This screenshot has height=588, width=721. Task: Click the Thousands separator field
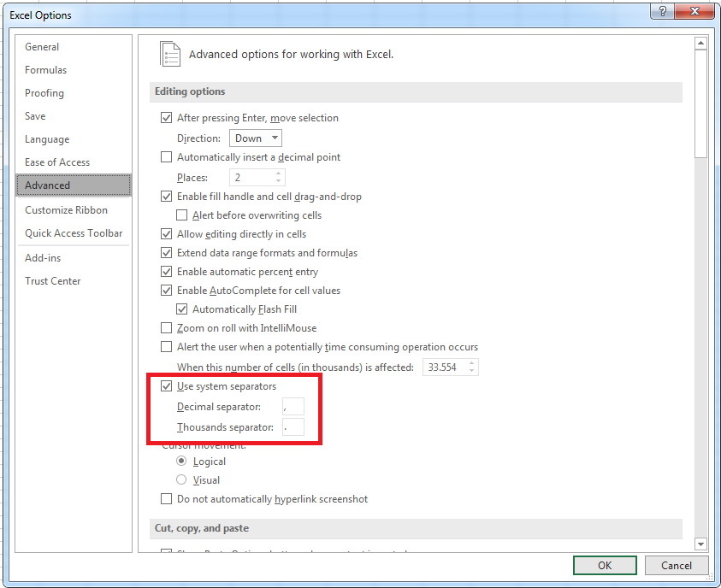(293, 426)
